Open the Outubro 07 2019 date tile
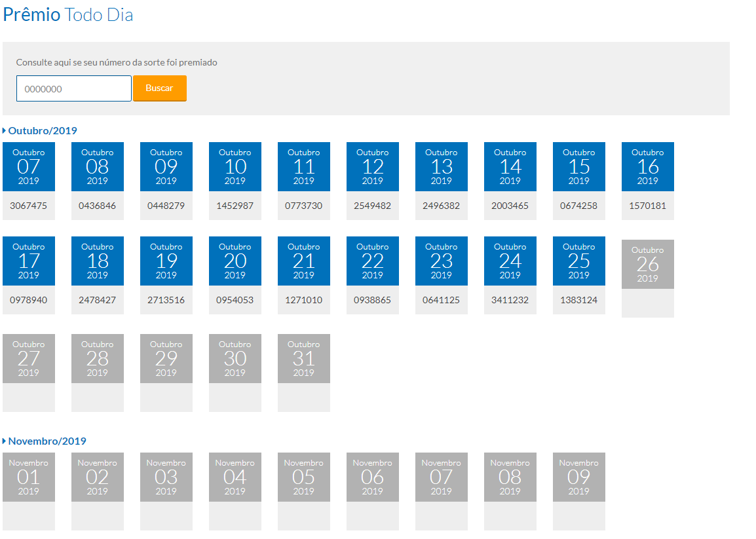 pos(29,167)
